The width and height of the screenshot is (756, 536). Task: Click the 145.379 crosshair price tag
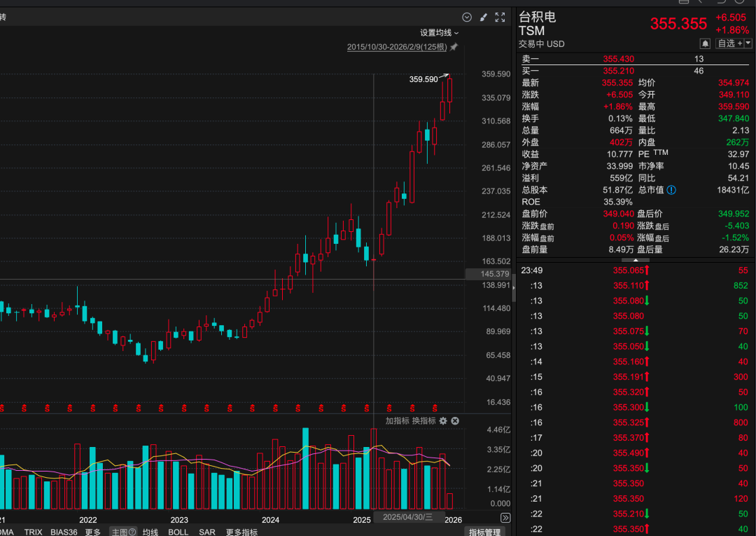pos(490,273)
